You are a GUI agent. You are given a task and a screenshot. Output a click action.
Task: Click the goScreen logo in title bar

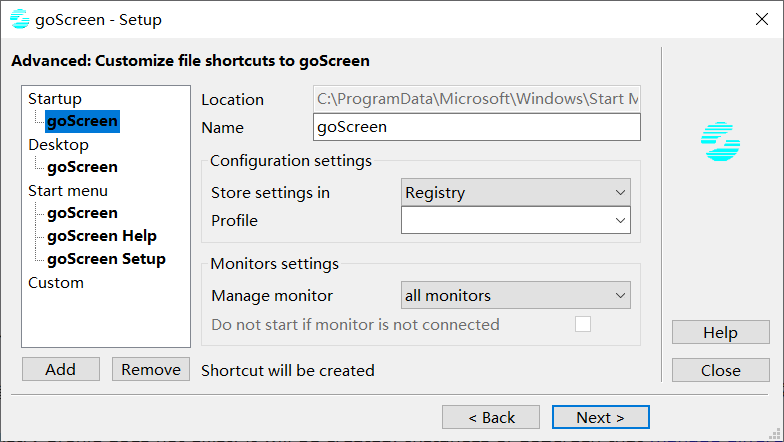(19, 20)
